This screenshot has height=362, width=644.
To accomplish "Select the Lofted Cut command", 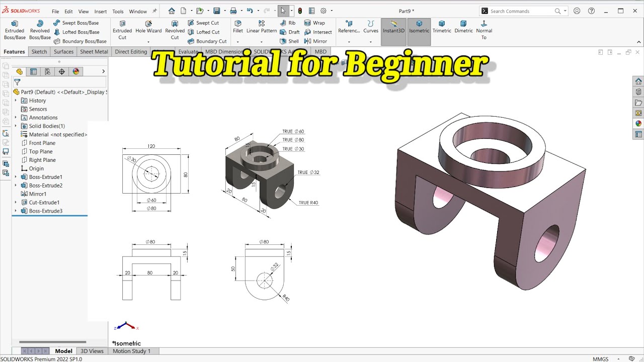I will [x=203, y=32].
